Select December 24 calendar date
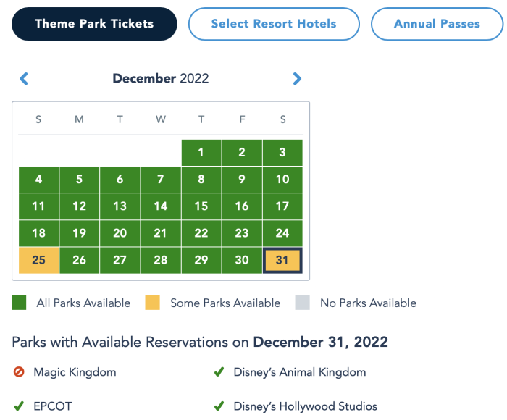This screenshot has width=507, height=420. coord(282,233)
